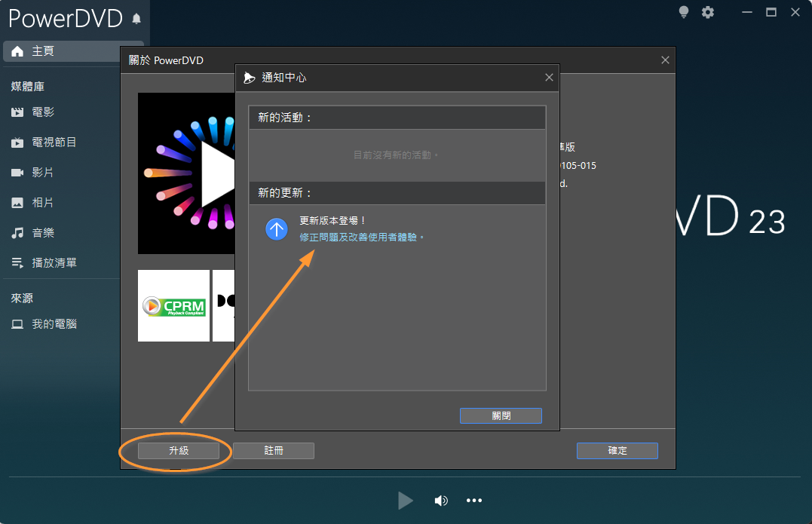This screenshot has height=524, width=812.
Task: Open settings with the gear icon
Action: click(708, 12)
